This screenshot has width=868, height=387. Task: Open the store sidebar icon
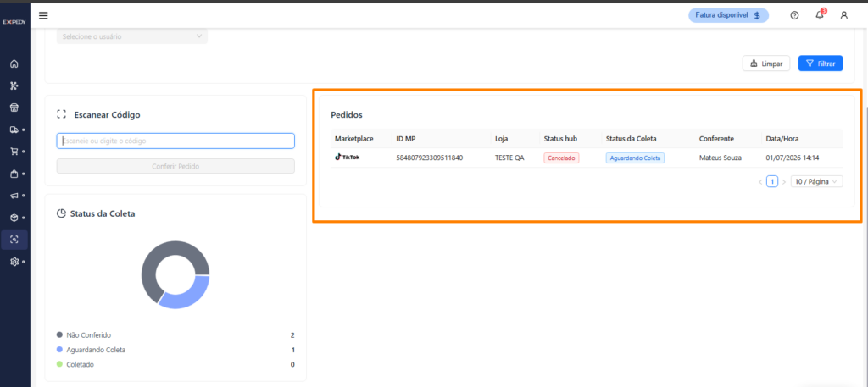point(14,108)
